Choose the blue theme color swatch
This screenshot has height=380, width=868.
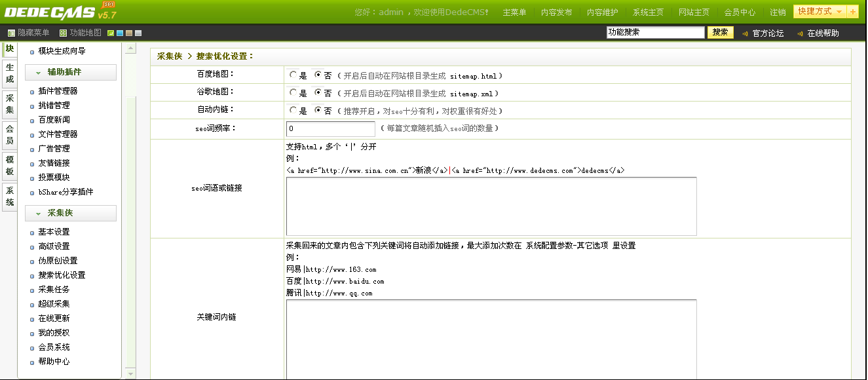pyautogui.click(x=120, y=33)
